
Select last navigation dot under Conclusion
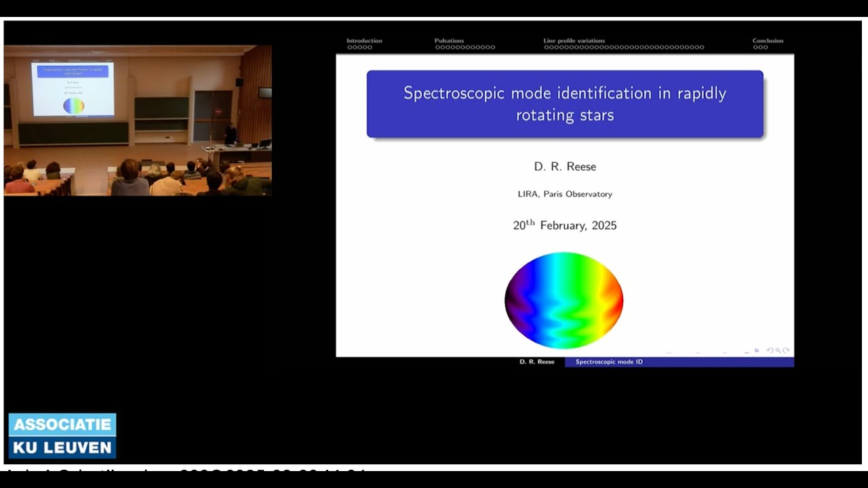766,47
